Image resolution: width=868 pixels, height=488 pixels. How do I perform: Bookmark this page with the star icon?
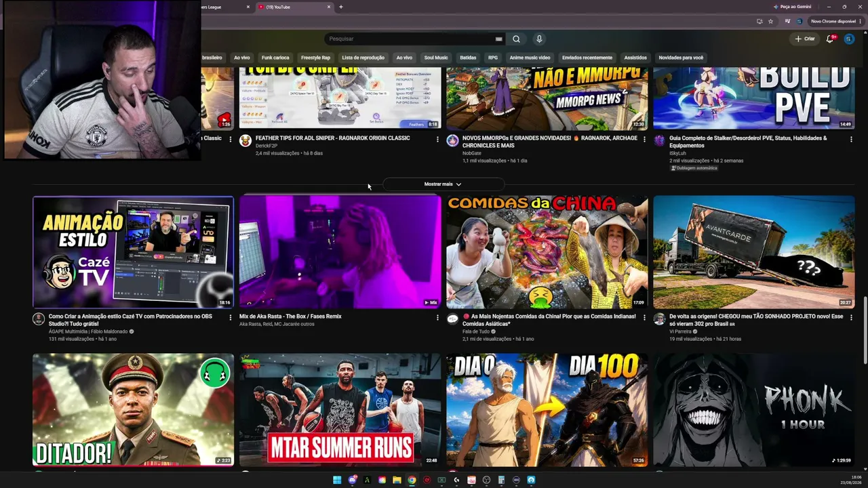770,21
